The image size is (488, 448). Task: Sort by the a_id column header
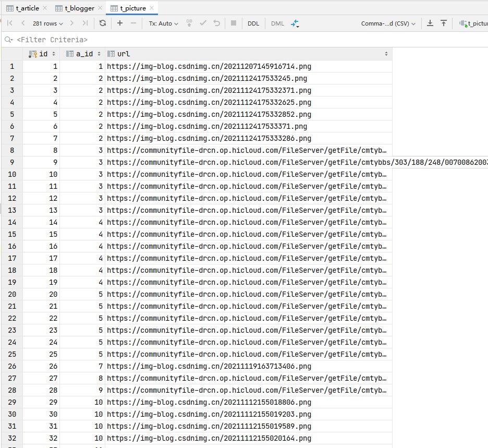pyautogui.click(x=82, y=54)
